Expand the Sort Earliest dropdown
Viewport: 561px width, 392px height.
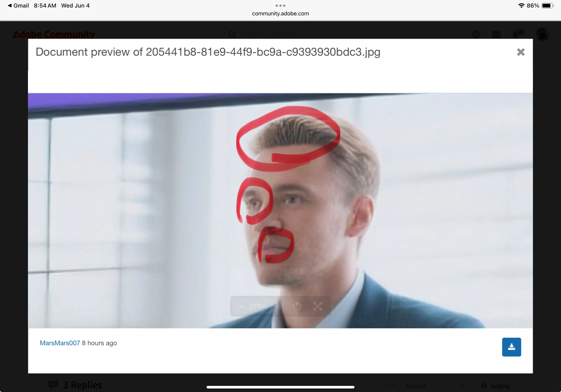click(x=435, y=386)
